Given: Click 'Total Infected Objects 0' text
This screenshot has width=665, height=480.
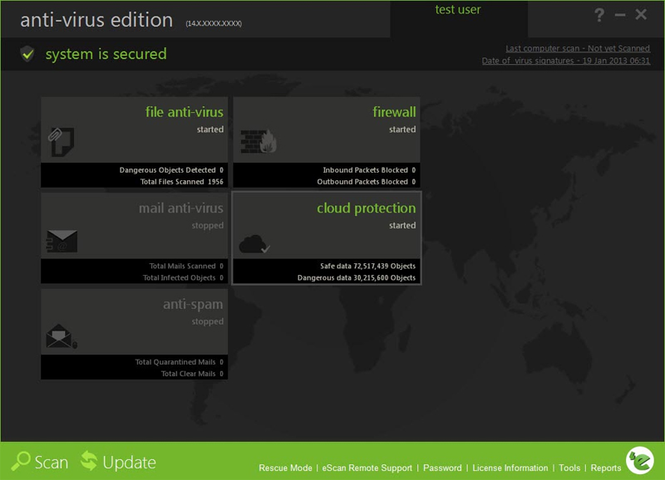Looking at the screenshot, I should pyautogui.click(x=183, y=278).
